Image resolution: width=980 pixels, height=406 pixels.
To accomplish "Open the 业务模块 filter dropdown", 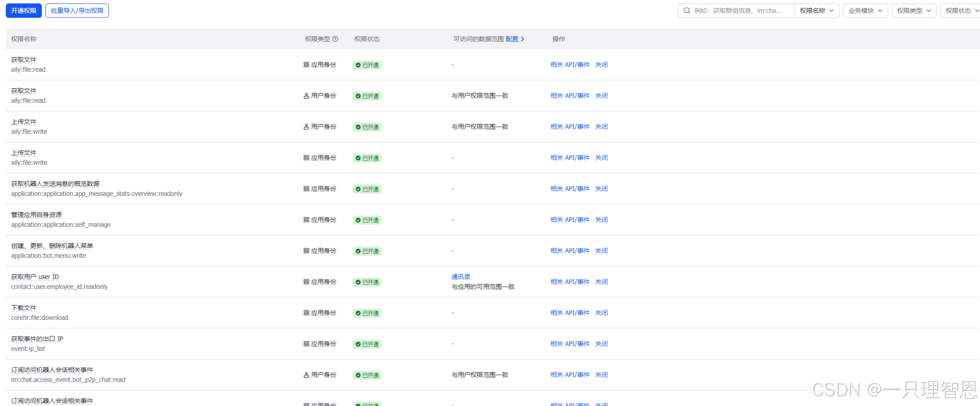I will click(x=865, y=11).
